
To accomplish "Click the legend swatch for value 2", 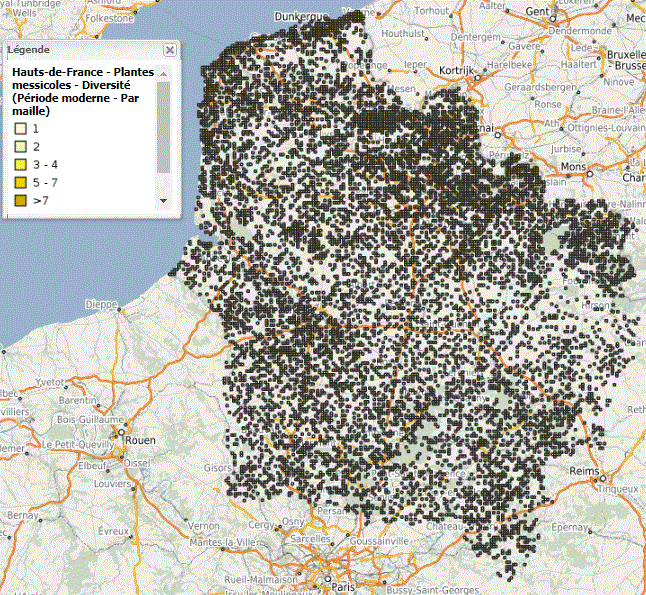I will [19, 148].
